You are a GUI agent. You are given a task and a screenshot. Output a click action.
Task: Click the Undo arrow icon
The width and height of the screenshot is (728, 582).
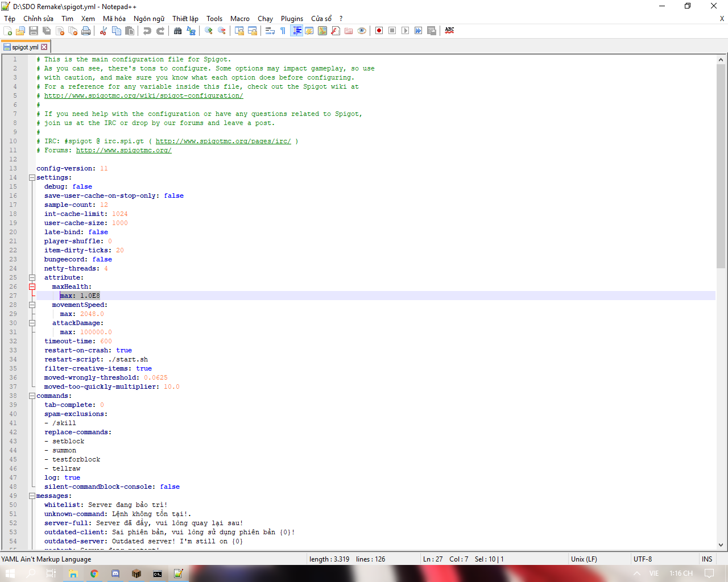pos(147,31)
